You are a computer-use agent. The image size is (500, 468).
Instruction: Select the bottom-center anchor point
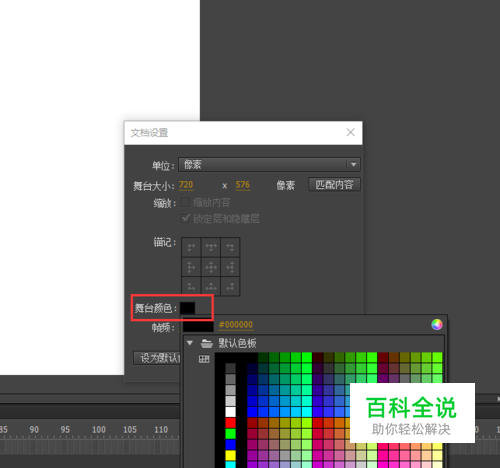[x=211, y=286]
